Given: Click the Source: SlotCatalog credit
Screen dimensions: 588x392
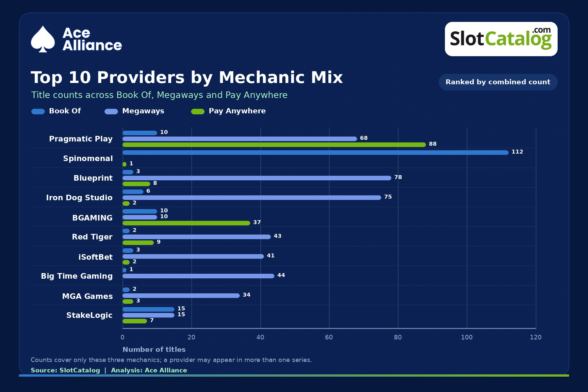Looking at the screenshot, I should click(65, 370).
